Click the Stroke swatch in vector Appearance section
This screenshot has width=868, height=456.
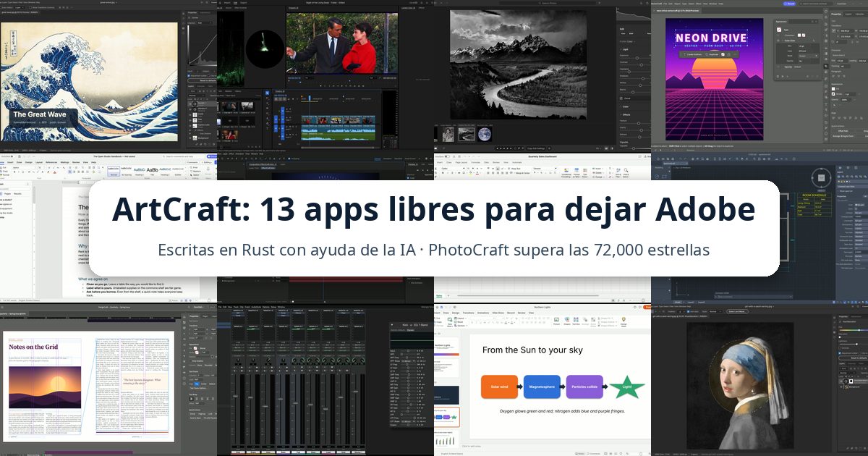[833, 94]
